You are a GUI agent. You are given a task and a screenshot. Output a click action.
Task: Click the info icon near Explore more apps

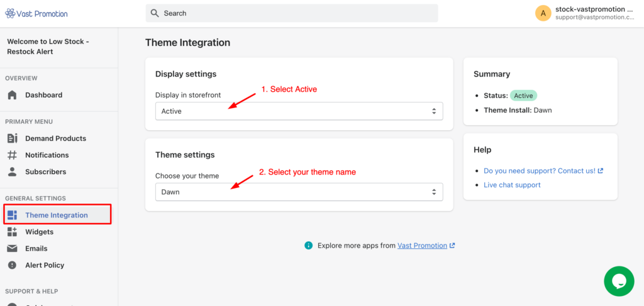(x=308, y=245)
